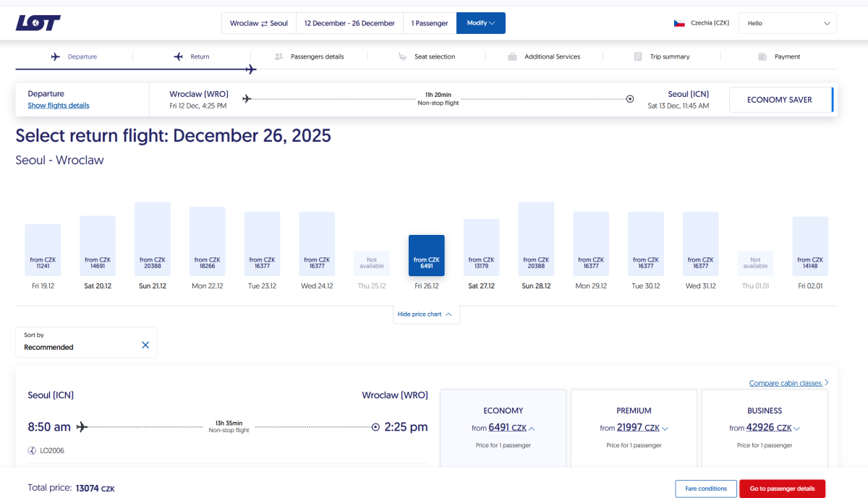868x498 pixels.
Task: Click the Additional Services briefcase icon
Action: click(512, 56)
